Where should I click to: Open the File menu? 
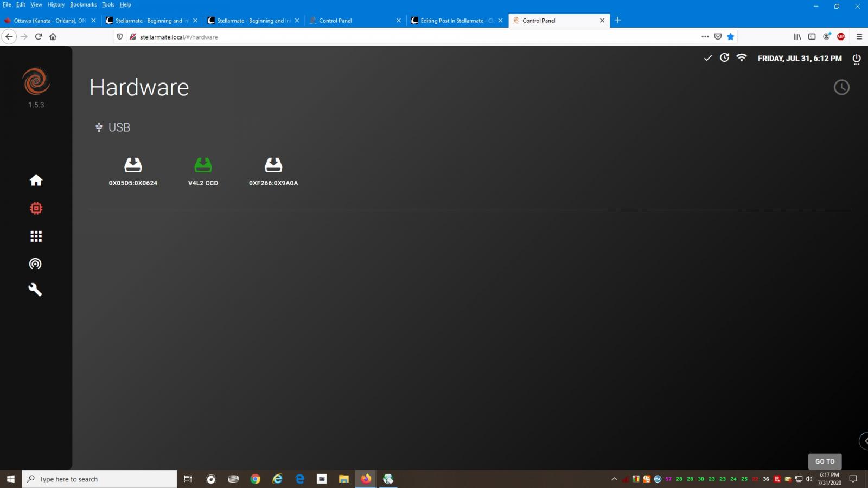click(x=7, y=4)
